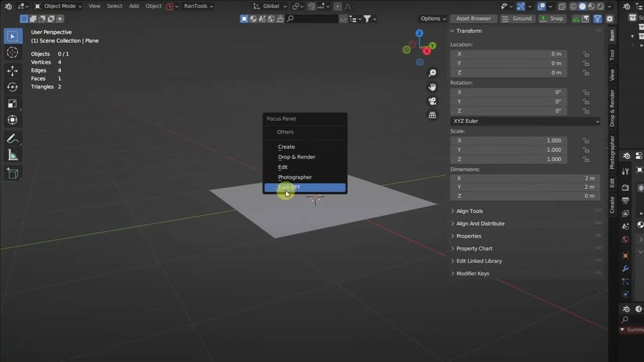Viewport: 644px width, 362px height.
Task: Activate the combined Transform tool
Action: tap(12, 120)
